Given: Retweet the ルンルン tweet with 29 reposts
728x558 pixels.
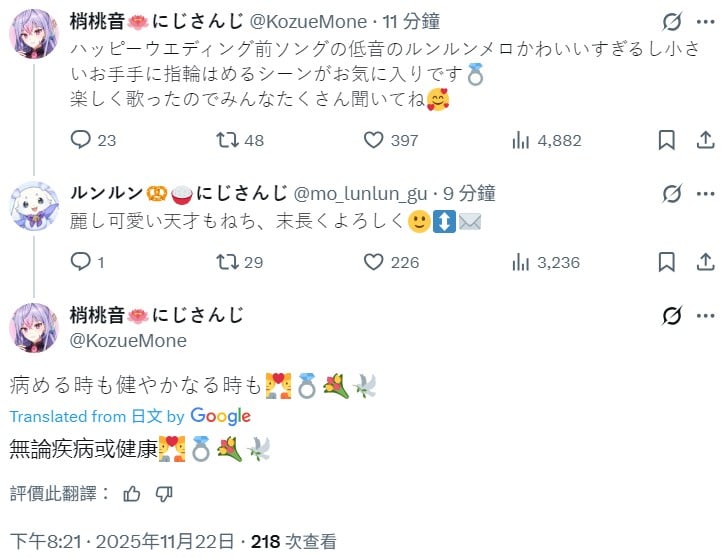Looking at the screenshot, I should [x=228, y=262].
